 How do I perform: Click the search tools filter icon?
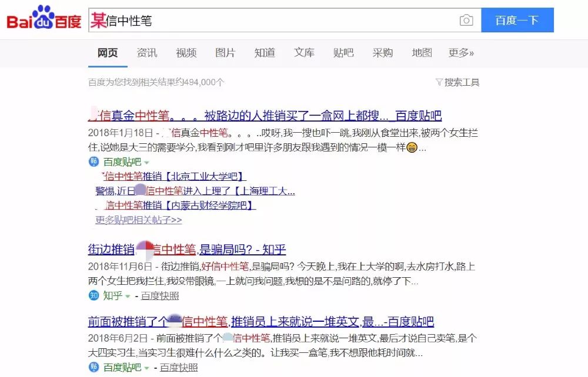coord(439,82)
